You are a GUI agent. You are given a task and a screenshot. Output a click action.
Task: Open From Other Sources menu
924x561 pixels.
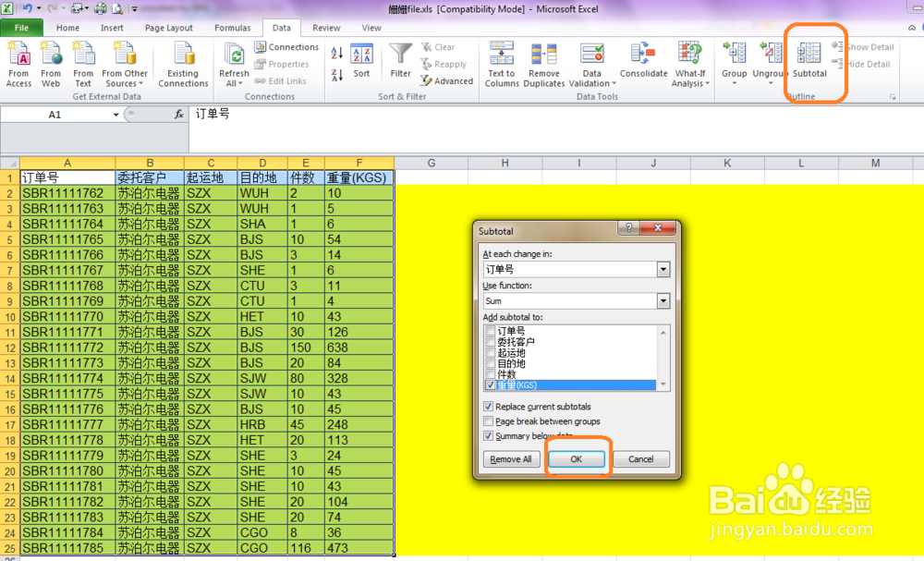tap(125, 65)
